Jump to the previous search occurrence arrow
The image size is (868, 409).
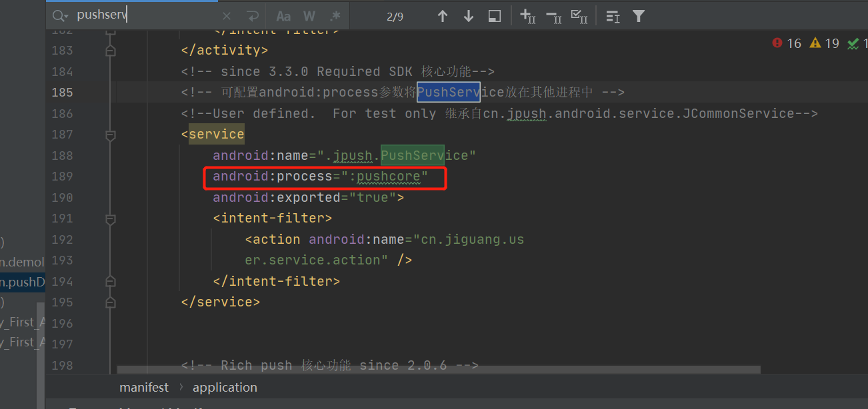[x=443, y=17]
